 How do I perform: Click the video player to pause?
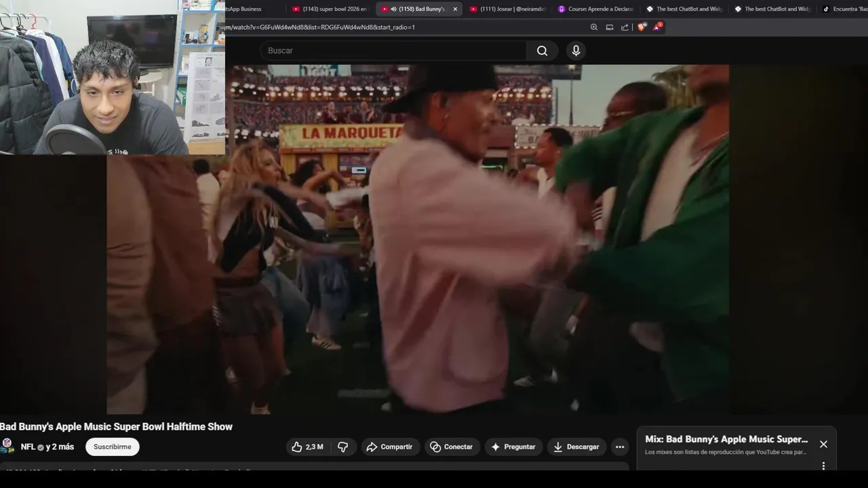tap(418, 239)
